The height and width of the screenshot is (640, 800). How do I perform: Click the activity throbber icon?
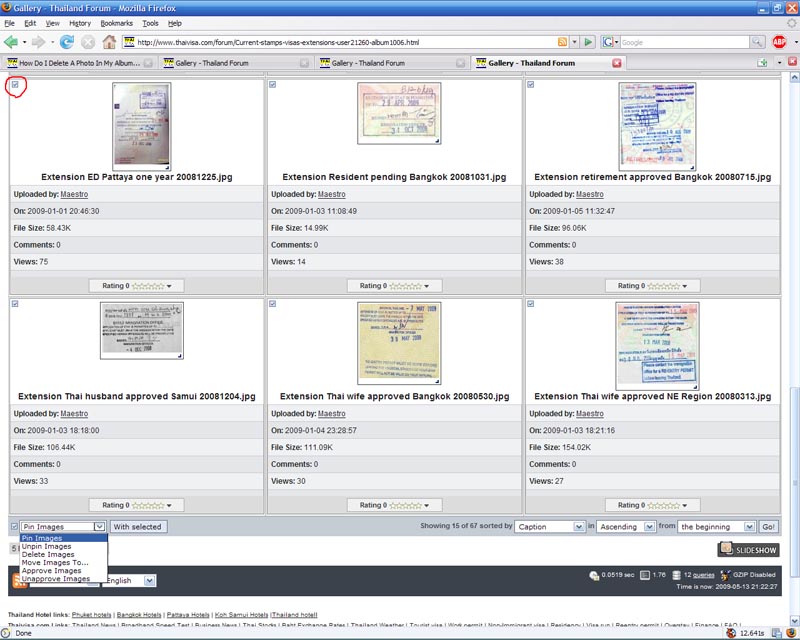pyautogui.click(x=791, y=23)
